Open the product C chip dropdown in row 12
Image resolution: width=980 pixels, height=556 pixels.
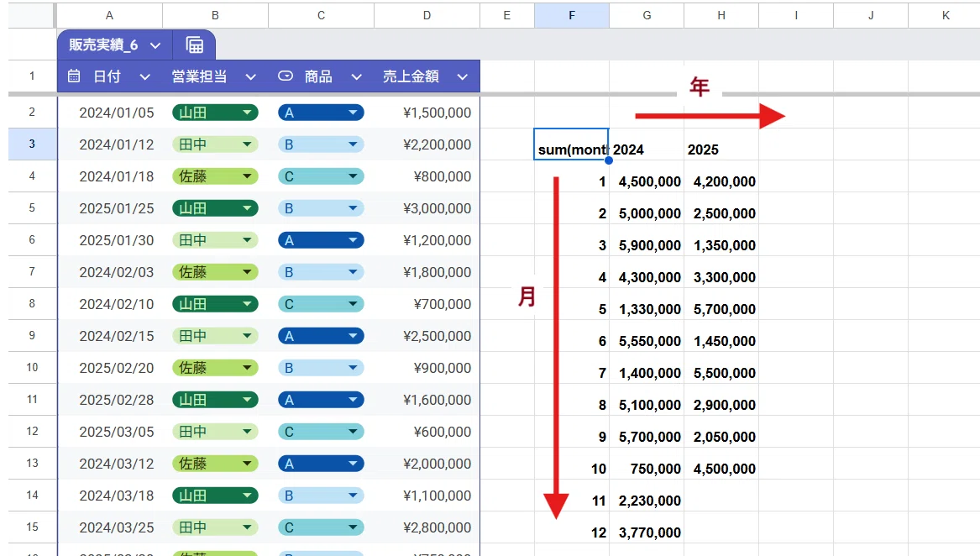click(x=353, y=432)
